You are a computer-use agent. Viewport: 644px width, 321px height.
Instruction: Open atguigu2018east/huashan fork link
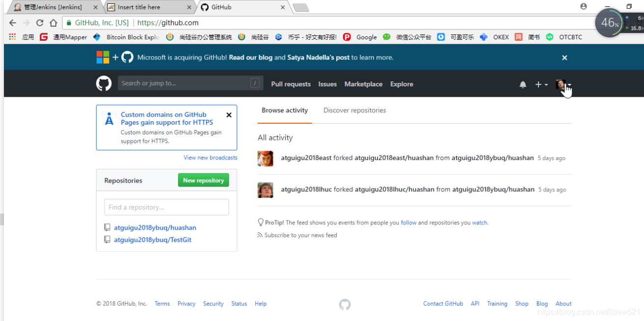(x=395, y=158)
